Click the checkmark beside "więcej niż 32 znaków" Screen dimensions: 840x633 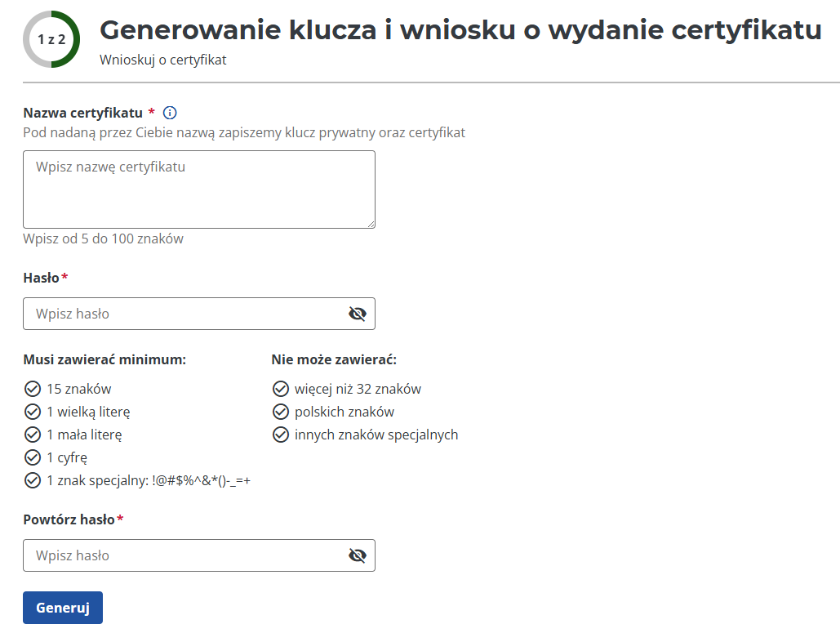point(281,389)
